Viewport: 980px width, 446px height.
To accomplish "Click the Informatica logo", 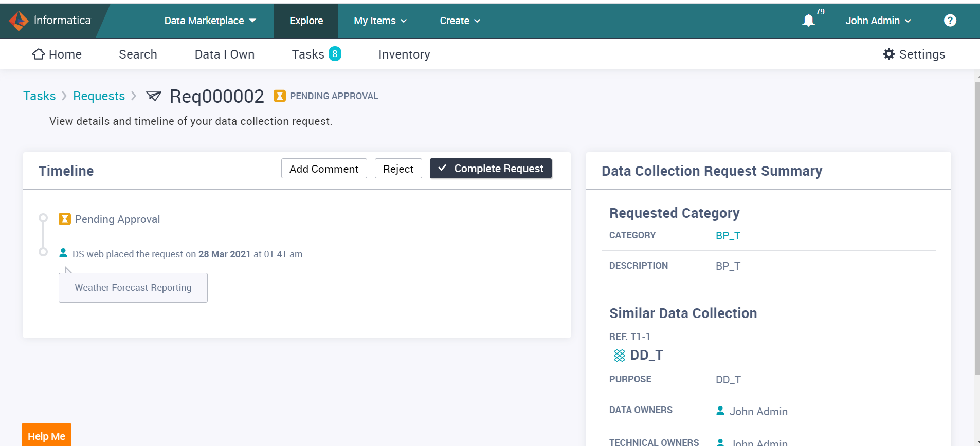I will pos(50,21).
